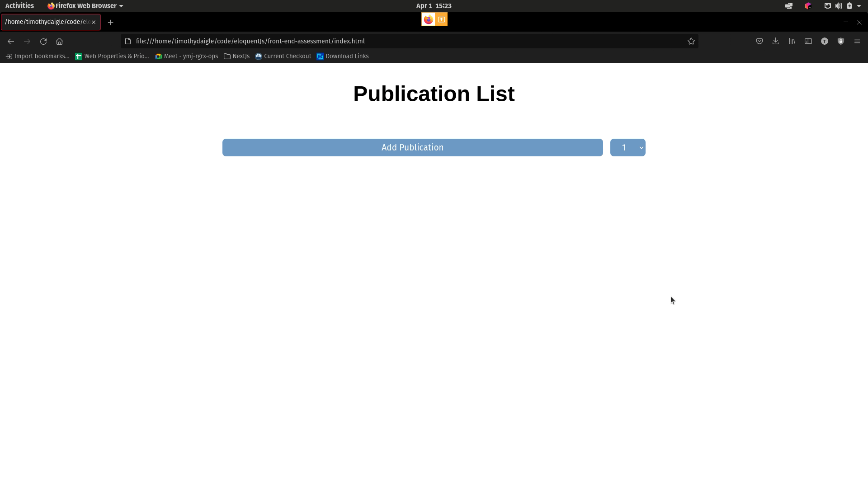The width and height of the screenshot is (868, 488).
Task: Open the Current Checkout bookmark
Action: tap(283, 56)
